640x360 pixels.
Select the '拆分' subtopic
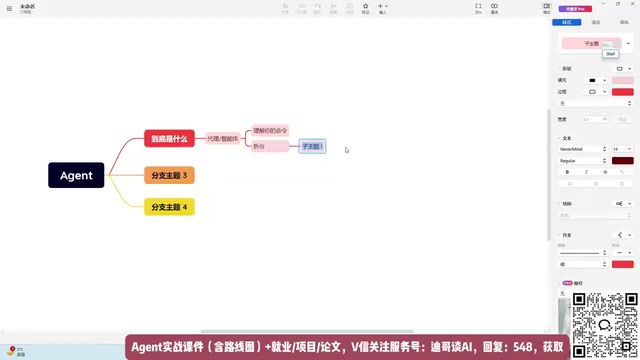(270, 146)
